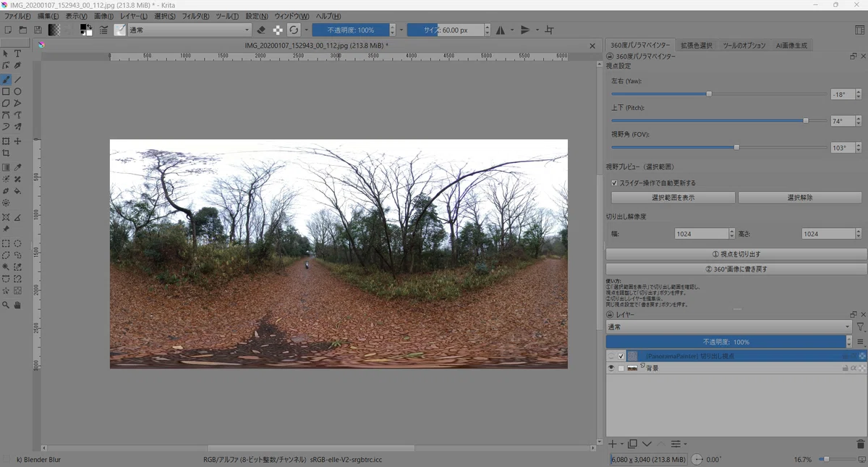Click the layer opacity 100% bar
This screenshot has height=467, width=868.
pos(726,342)
